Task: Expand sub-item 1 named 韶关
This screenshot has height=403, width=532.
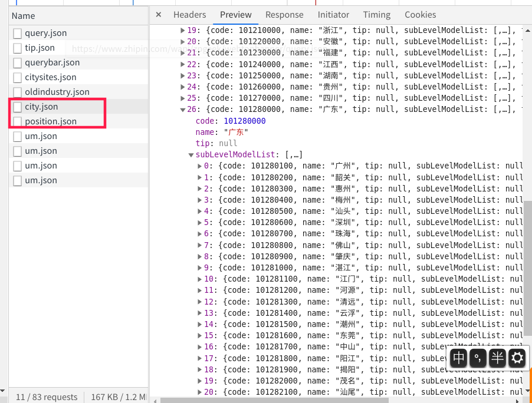Action: [x=199, y=177]
